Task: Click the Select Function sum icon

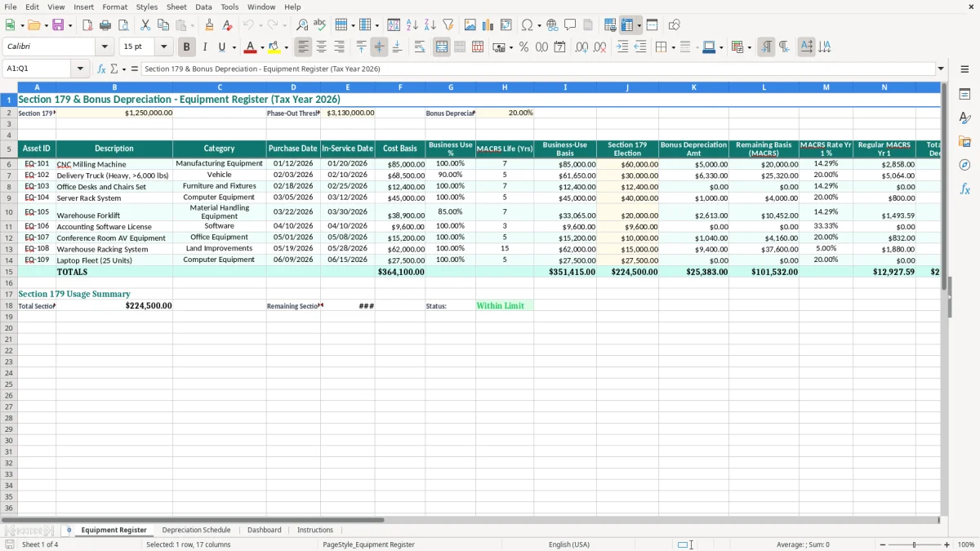Action: 114,69
